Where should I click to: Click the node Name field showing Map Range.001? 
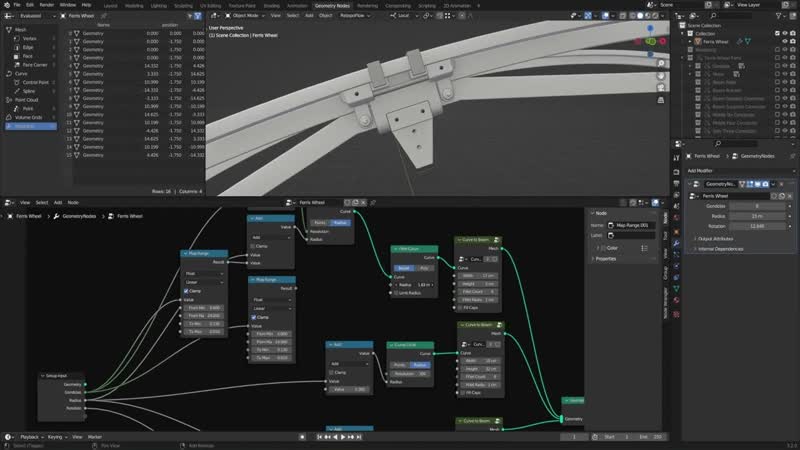[x=631, y=225]
